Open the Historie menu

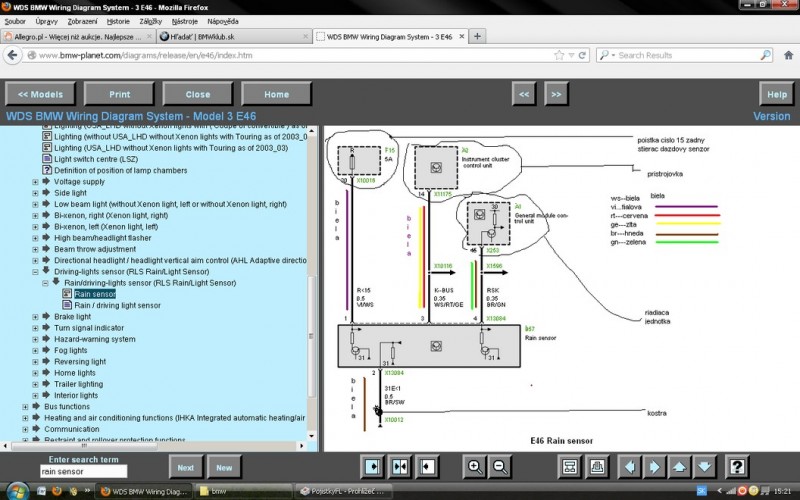tap(118, 21)
